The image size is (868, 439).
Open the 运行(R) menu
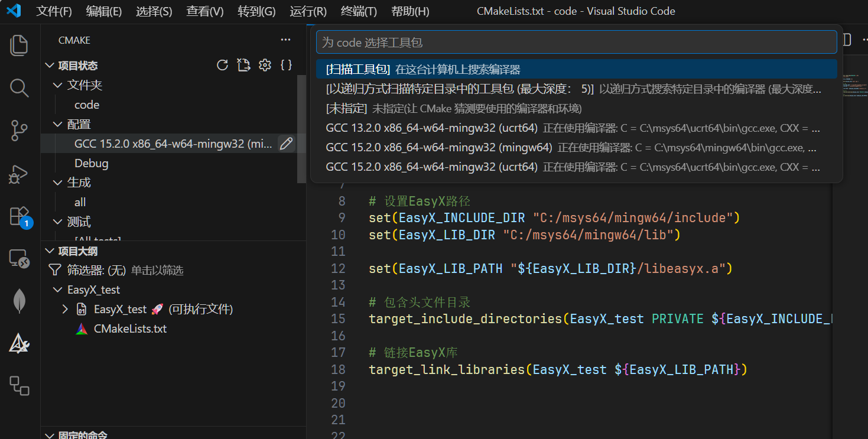tap(308, 11)
